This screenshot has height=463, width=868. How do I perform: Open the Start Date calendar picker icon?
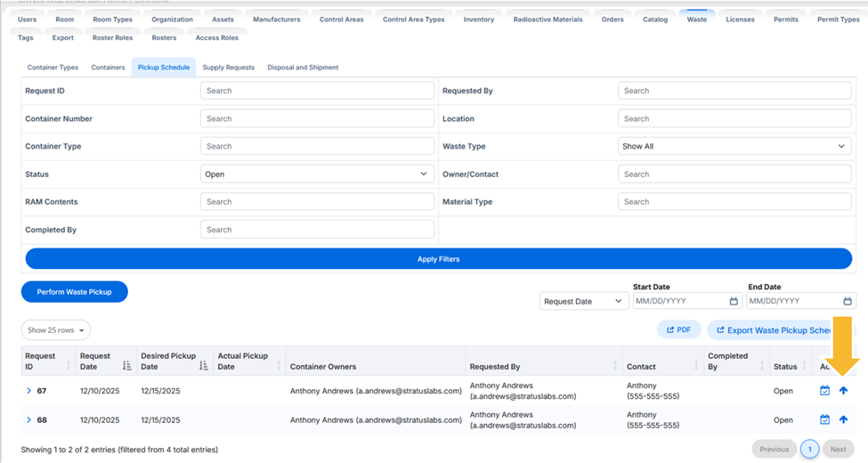734,301
